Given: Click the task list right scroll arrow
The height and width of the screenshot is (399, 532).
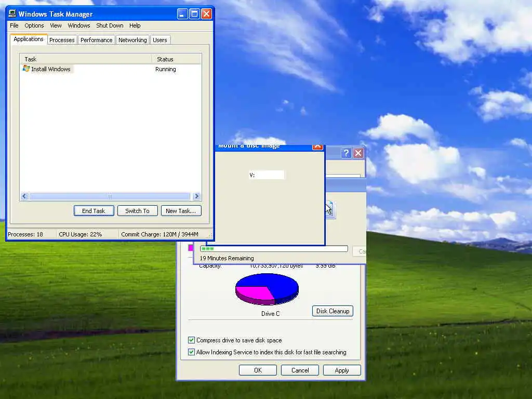Looking at the screenshot, I should pos(196,196).
